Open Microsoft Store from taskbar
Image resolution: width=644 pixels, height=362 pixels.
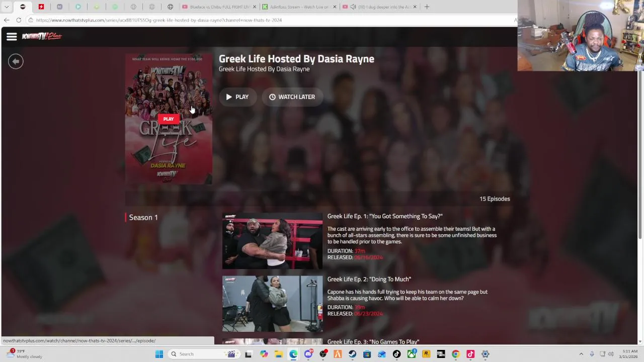(x=367, y=354)
